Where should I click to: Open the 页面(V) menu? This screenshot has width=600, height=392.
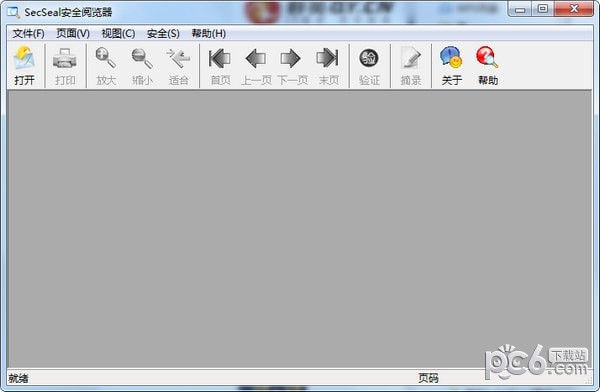73,34
